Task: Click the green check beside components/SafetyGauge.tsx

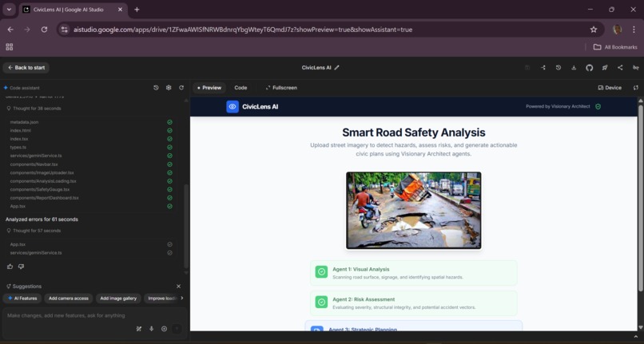Action: [x=169, y=190]
